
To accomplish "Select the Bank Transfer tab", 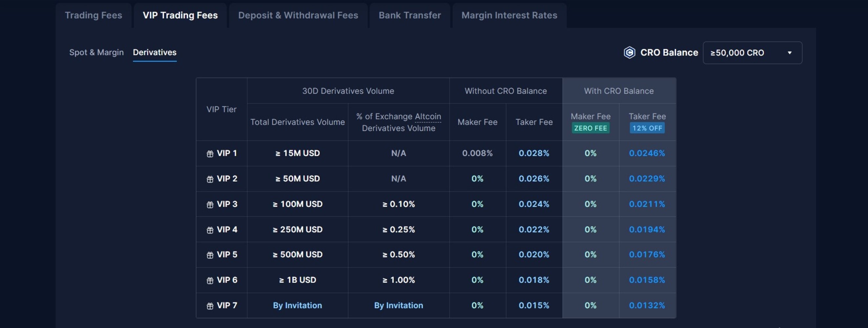I will 410,15.
